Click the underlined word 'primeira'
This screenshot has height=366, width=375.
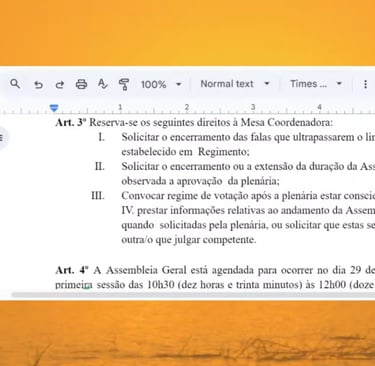pyautogui.click(x=74, y=285)
